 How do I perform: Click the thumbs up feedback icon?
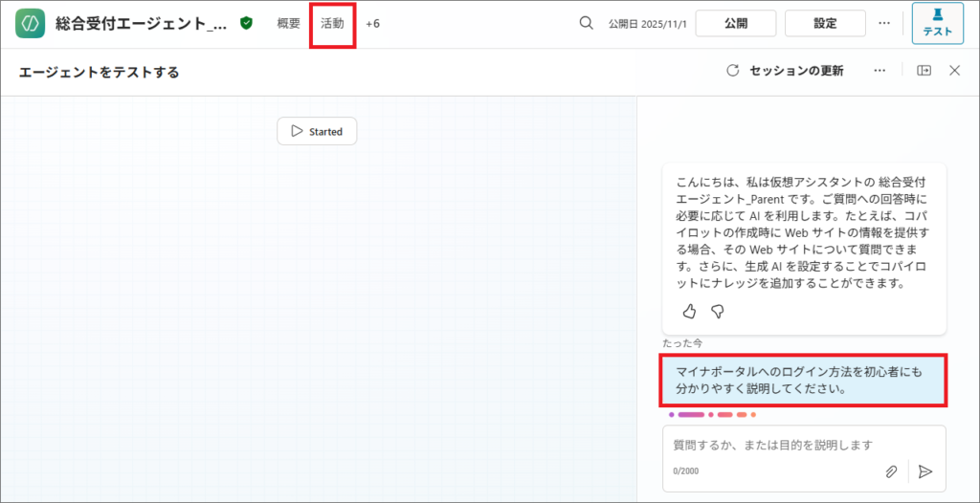pyautogui.click(x=689, y=311)
